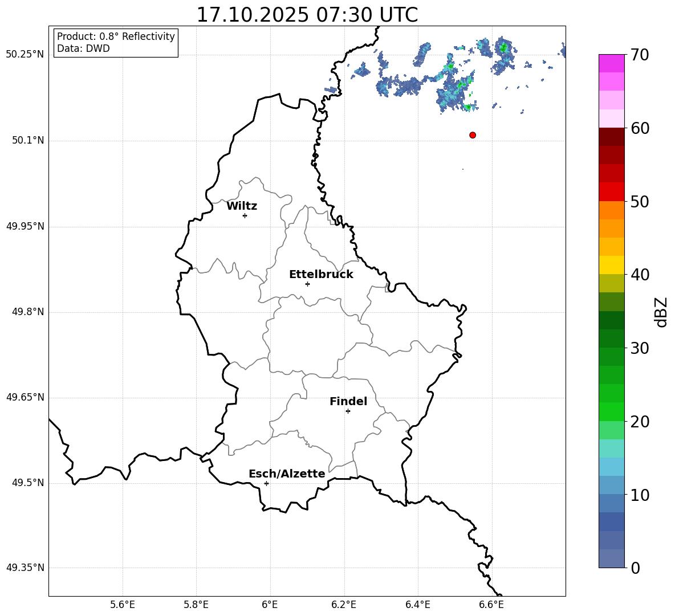
Task: Pick the yellow colorbar swatch just above 40
Action: [611, 265]
